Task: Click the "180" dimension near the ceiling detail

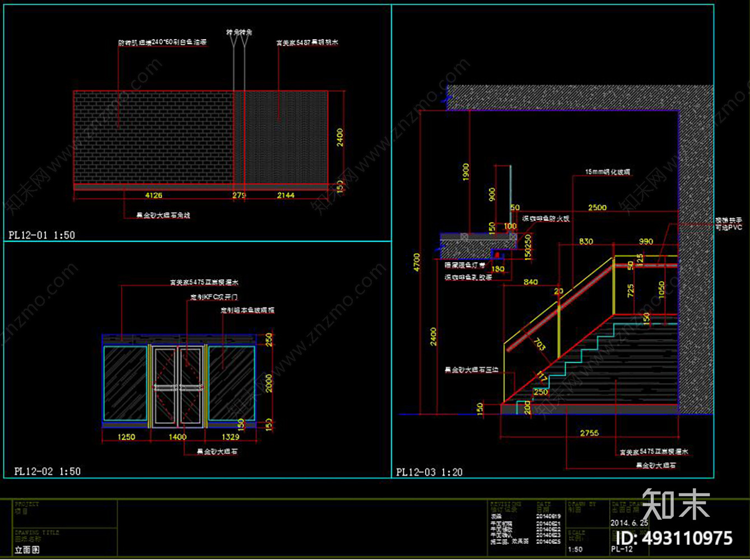Action: [x=497, y=269]
